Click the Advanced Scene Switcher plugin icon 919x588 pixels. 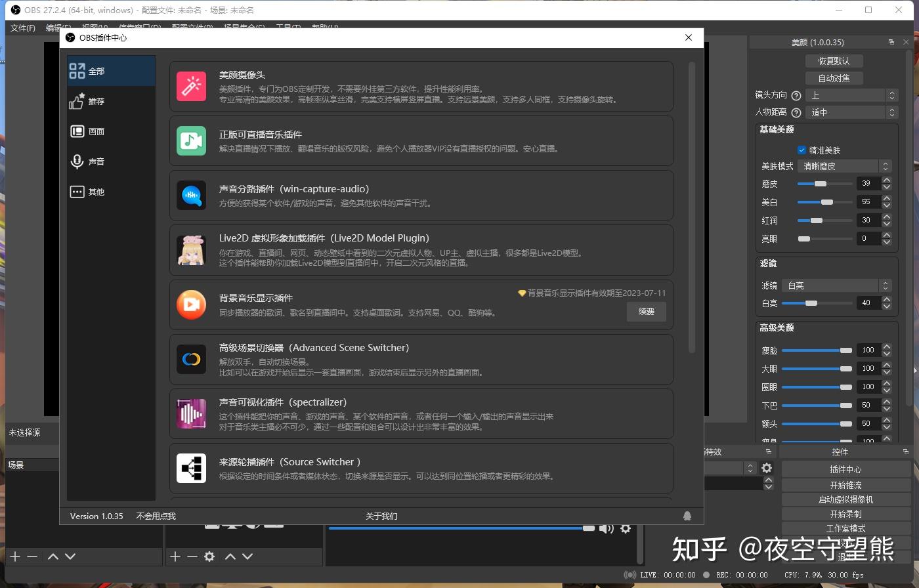(x=191, y=359)
